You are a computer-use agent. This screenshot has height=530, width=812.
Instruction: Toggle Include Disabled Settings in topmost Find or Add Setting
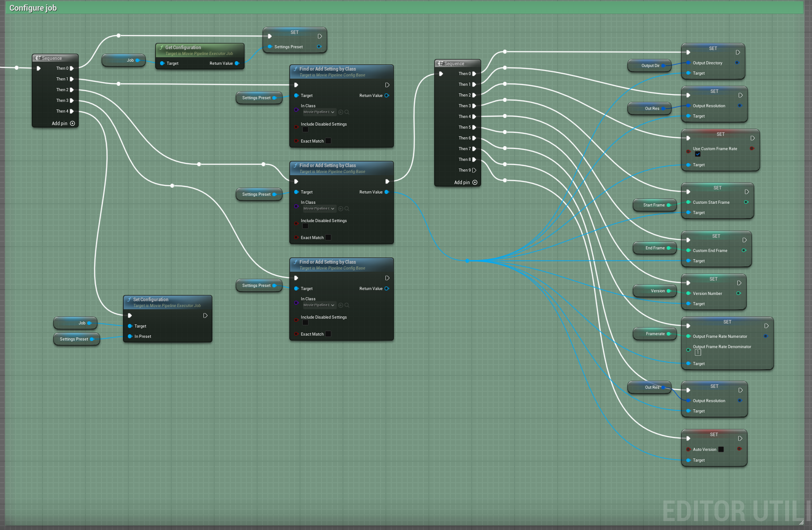305,130
